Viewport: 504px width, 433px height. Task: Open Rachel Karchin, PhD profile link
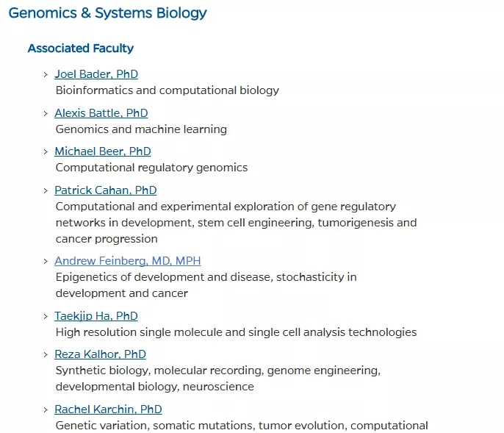pyautogui.click(x=108, y=409)
